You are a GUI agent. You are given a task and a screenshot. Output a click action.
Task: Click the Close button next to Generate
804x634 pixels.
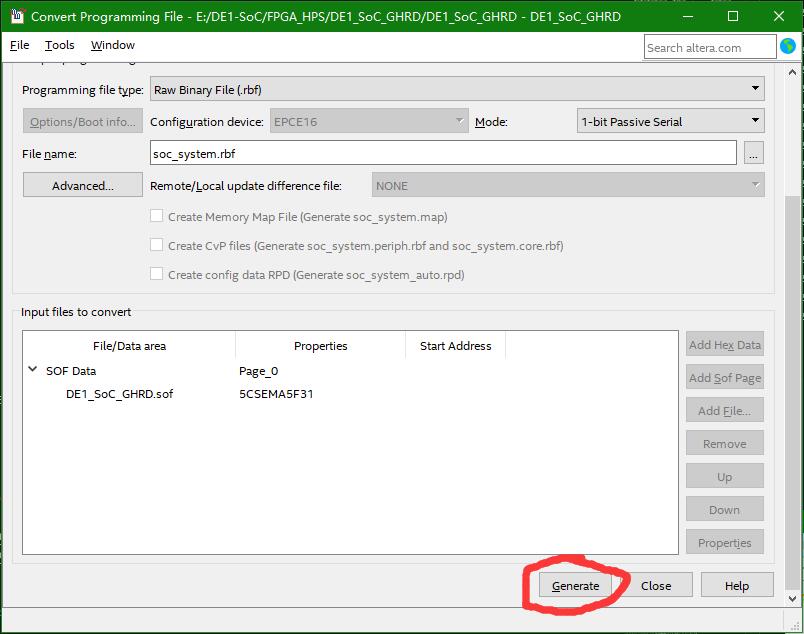(x=656, y=585)
